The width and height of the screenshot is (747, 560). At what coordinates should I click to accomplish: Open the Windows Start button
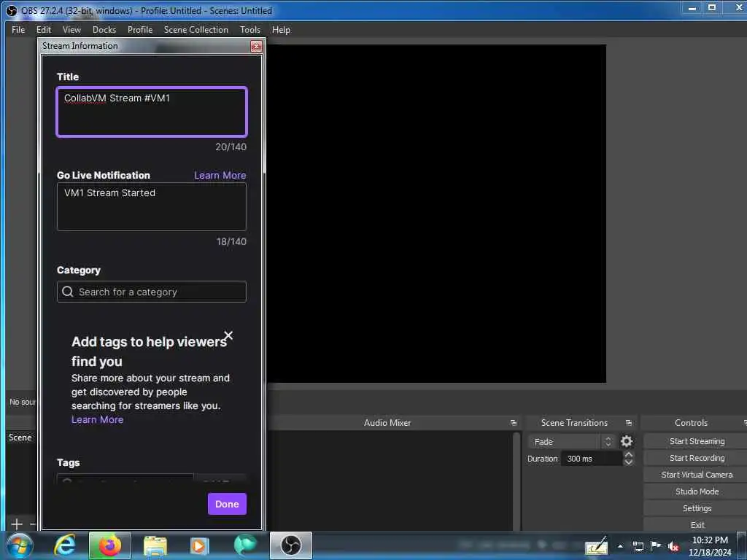(19, 545)
